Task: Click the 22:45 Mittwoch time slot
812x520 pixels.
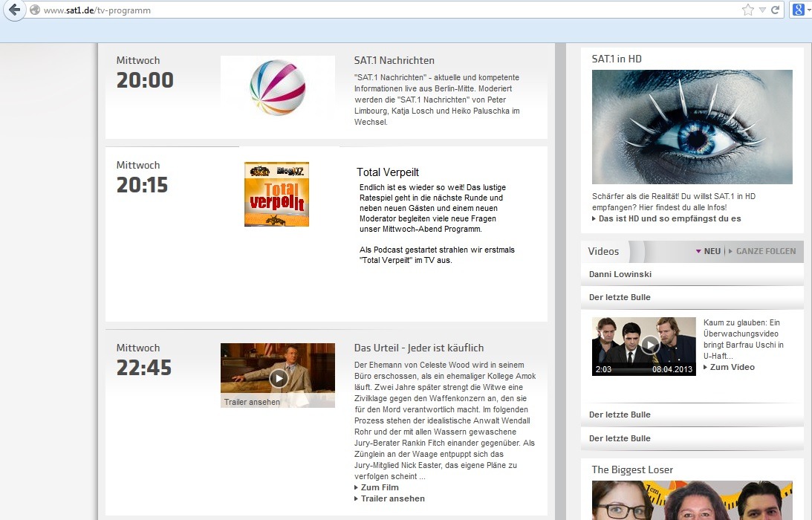Action: pos(143,360)
